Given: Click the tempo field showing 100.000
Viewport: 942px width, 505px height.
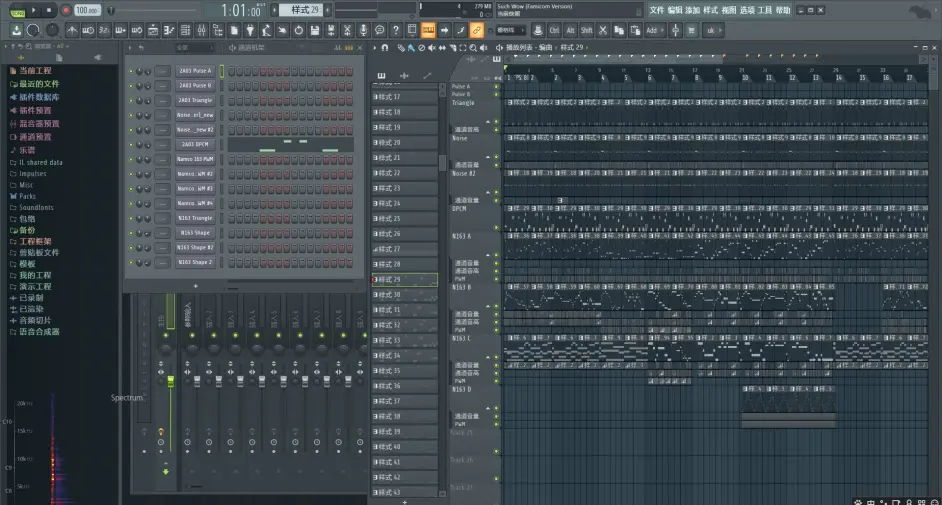Looking at the screenshot, I should pos(88,10).
